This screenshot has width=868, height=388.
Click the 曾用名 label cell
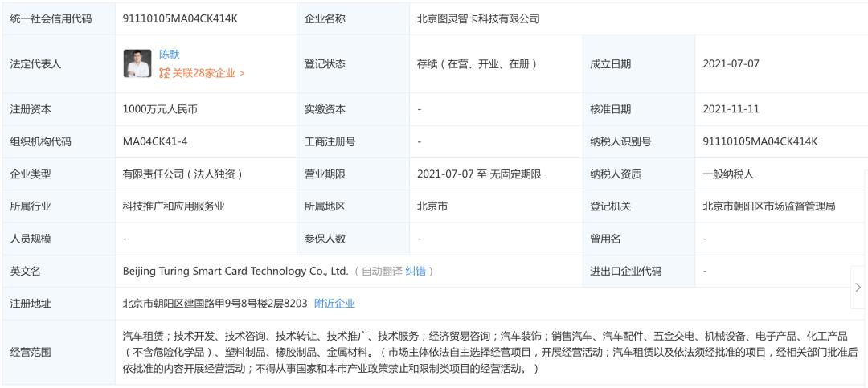click(x=639, y=239)
